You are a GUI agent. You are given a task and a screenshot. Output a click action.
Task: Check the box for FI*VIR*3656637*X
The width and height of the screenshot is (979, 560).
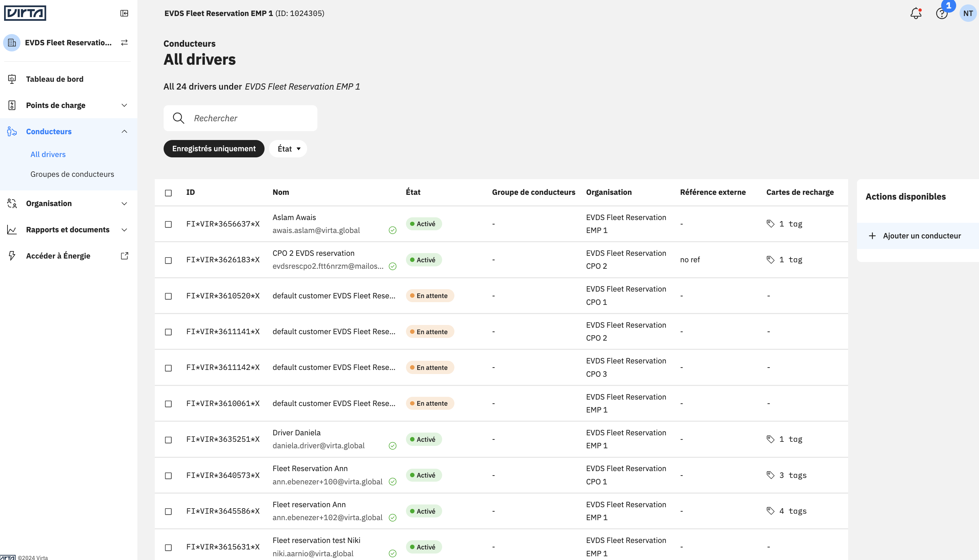(x=168, y=224)
